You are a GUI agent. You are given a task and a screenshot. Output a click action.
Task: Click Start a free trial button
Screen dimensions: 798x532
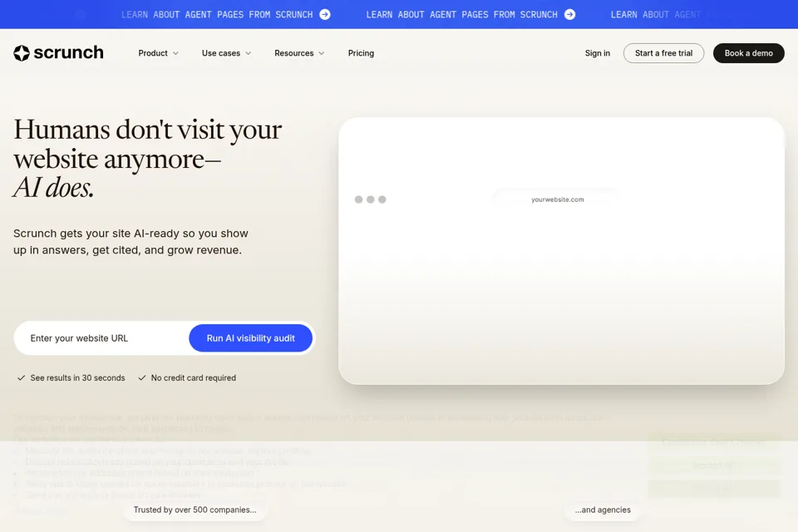[663, 53]
